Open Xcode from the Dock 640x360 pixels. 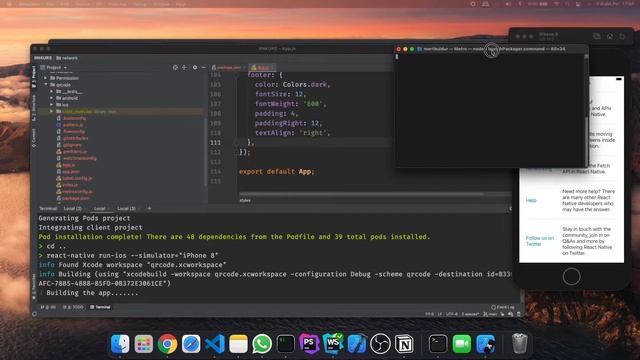click(357, 344)
